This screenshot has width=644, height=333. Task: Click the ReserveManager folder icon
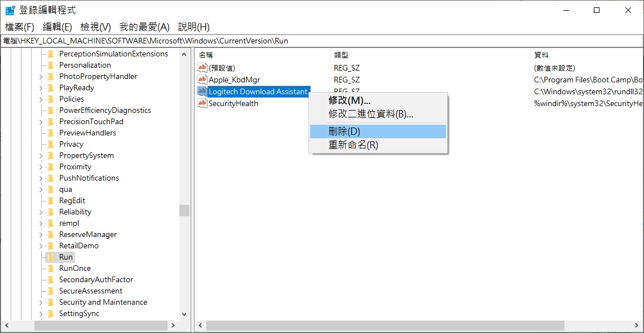[x=51, y=235]
